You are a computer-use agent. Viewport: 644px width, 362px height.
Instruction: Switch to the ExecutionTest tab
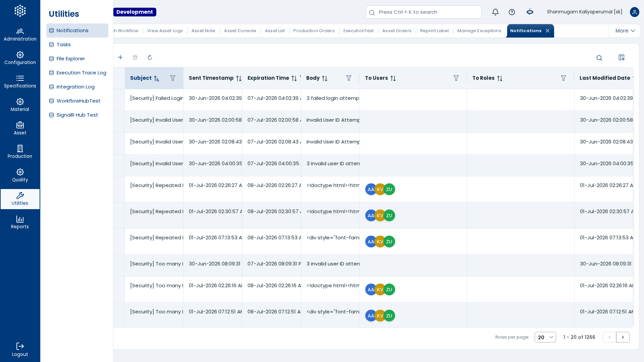(x=359, y=31)
